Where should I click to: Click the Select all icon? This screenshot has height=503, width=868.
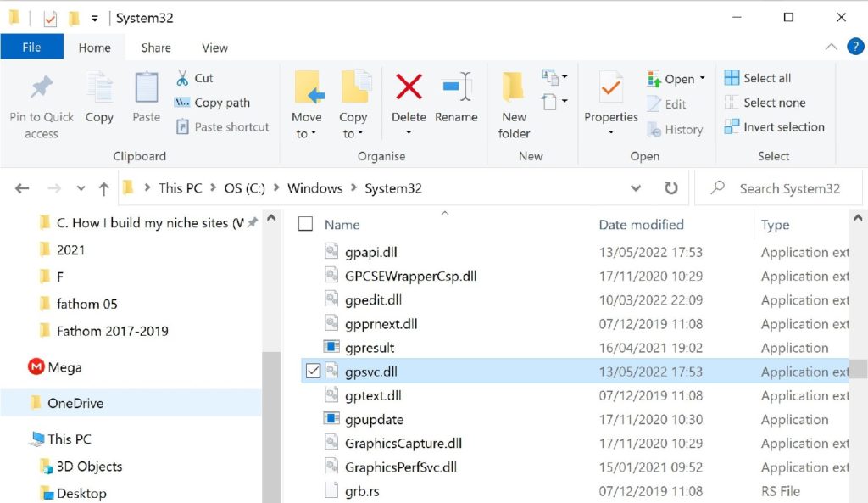point(732,77)
